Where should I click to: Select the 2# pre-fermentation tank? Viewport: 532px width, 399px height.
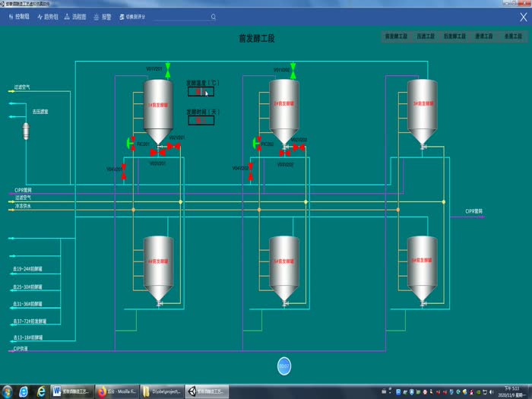click(x=283, y=104)
